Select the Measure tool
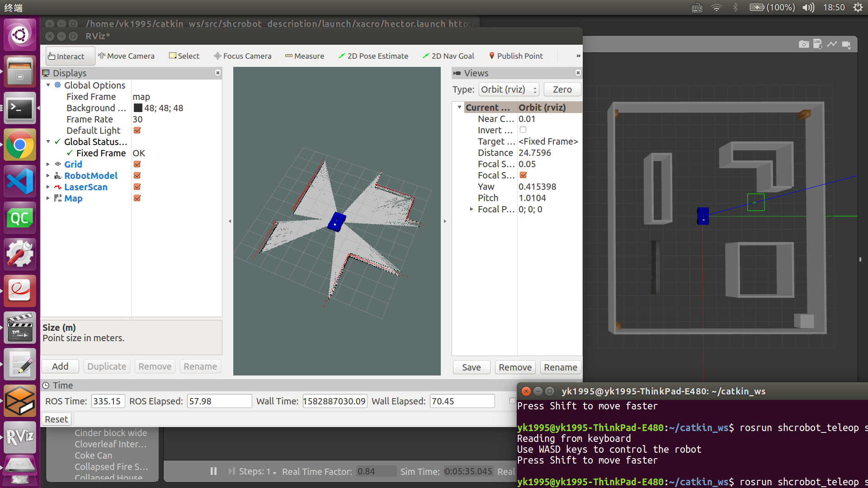868x488 pixels. 304,56
